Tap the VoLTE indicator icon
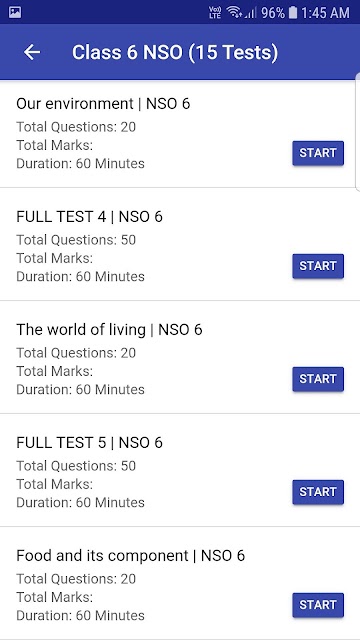 215,13
